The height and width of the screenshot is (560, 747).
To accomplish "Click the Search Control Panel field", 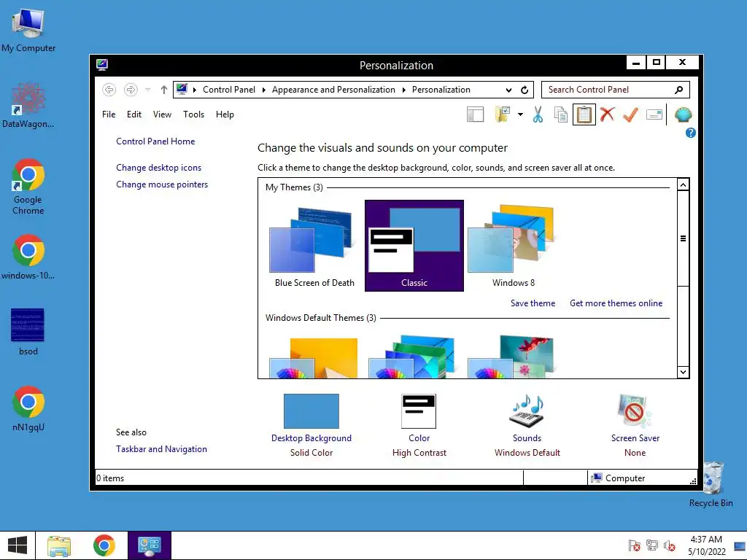I will 616,90.
